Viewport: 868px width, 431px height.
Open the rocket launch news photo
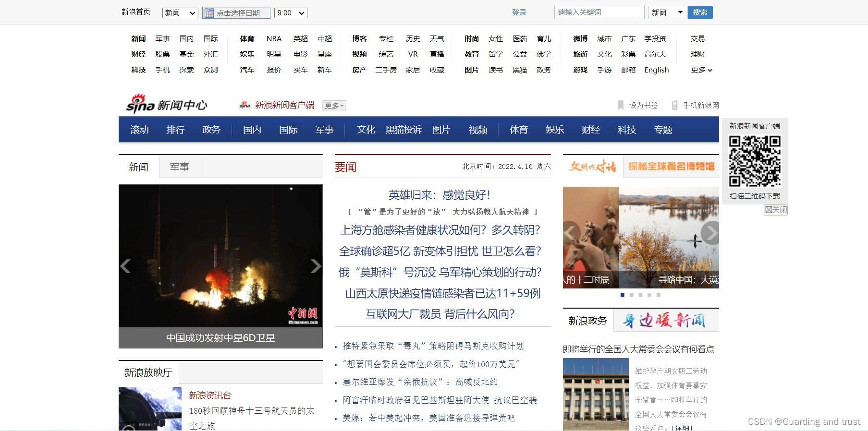220,256
